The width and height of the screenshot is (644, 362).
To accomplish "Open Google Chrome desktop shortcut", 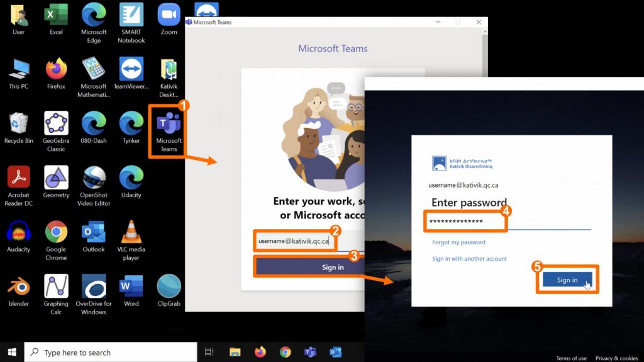I will [56, 240].
